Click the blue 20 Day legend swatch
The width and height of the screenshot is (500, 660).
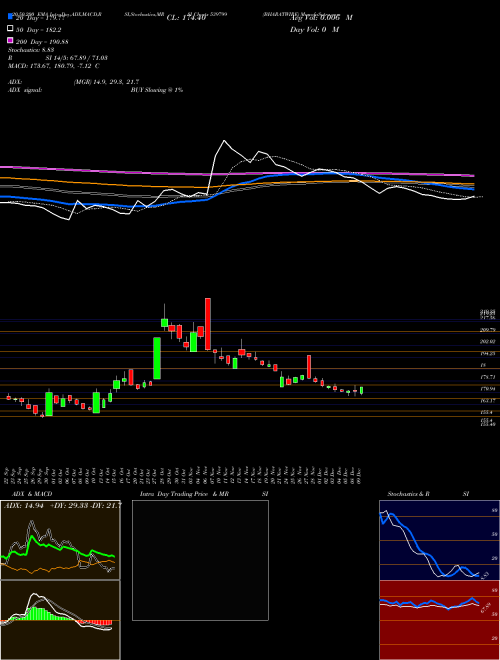point(11,17)
